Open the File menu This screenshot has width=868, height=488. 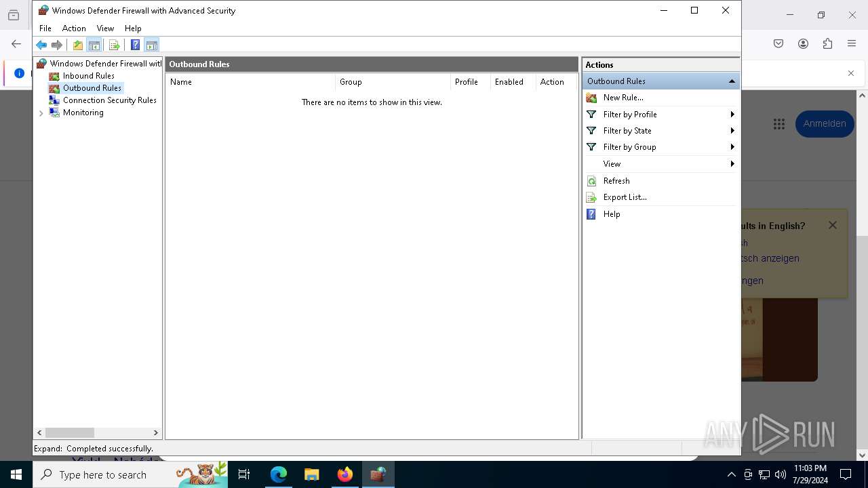pos(45,28)
